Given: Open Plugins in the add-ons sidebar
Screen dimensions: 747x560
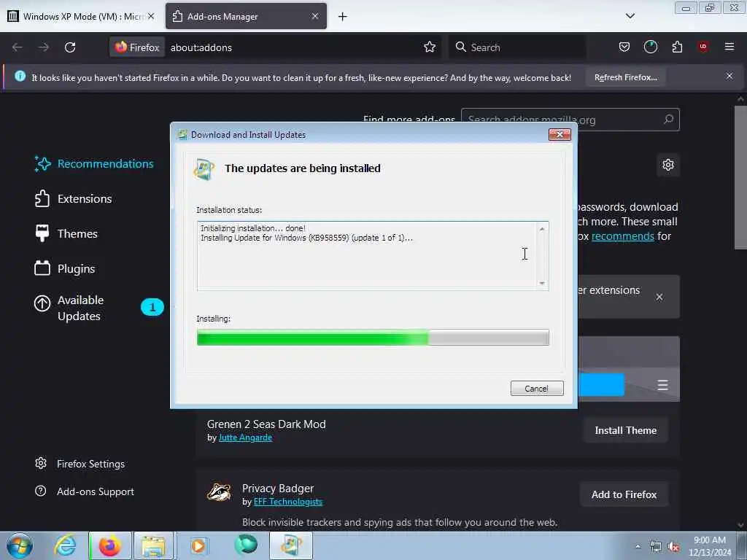Looking at the screenshot, I should coord(65,268).
